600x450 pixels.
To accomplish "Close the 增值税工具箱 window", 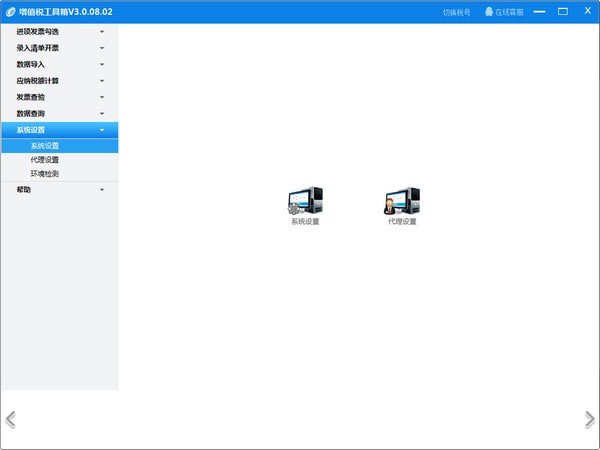I will (588, 11).
